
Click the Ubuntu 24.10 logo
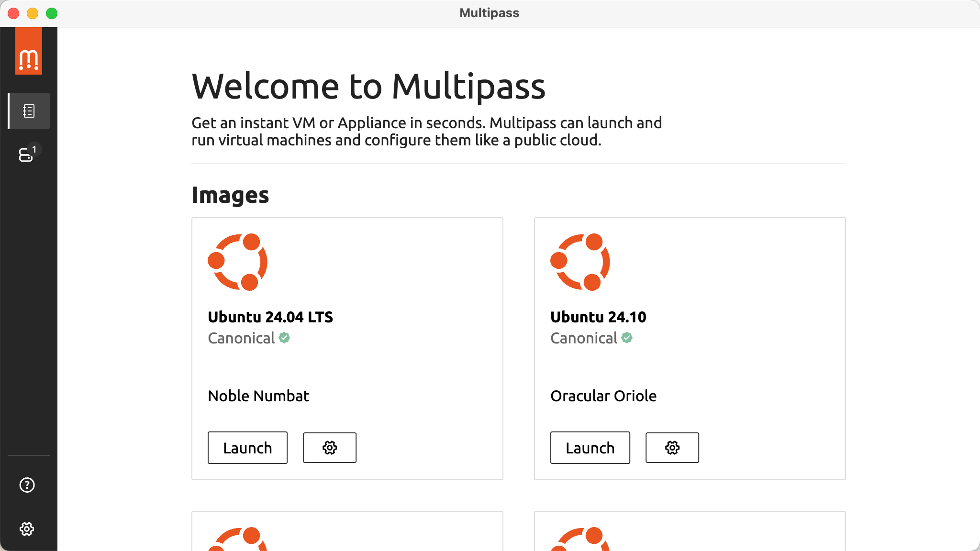580,262
